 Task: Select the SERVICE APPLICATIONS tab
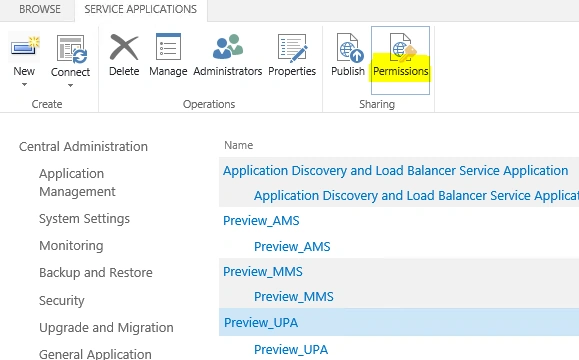point(141,9)
